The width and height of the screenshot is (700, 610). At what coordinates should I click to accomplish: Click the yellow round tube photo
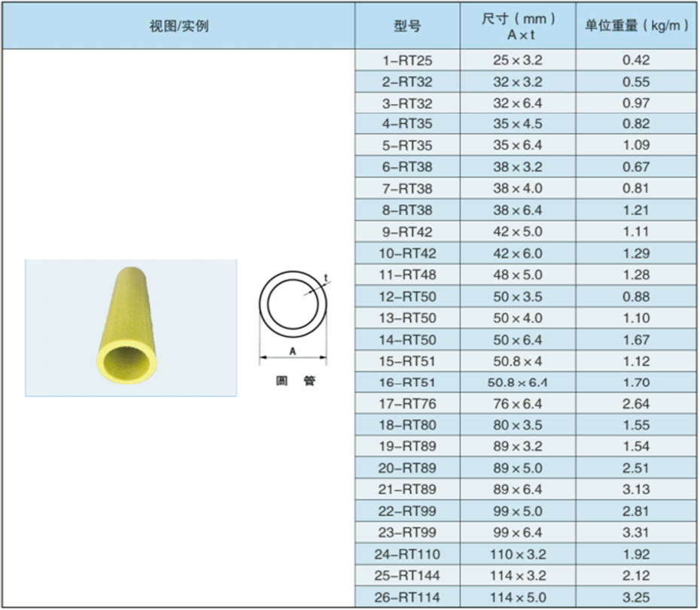[x=128, y=327]
